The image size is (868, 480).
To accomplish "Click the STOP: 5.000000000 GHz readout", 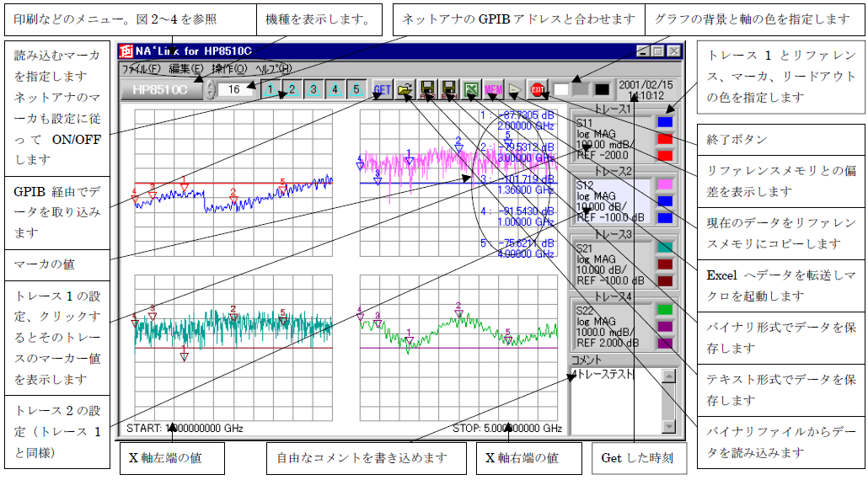I will (x=507, y=429).
